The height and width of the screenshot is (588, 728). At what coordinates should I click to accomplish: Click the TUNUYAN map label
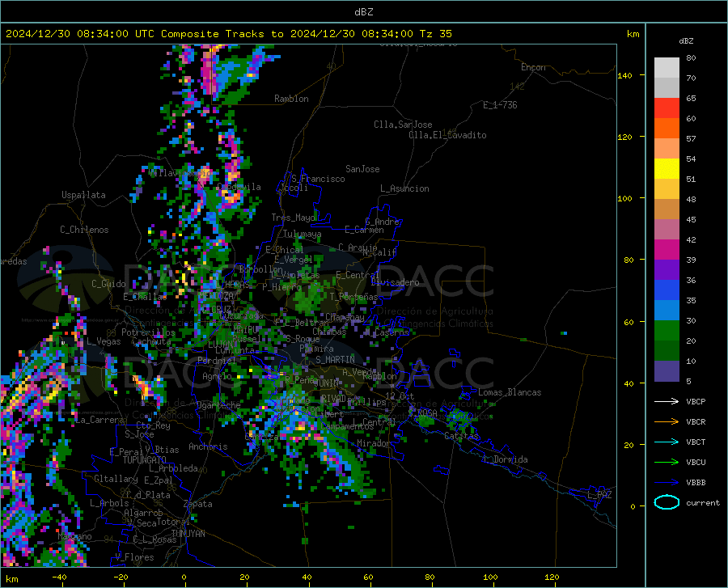[x=188, y=533]
